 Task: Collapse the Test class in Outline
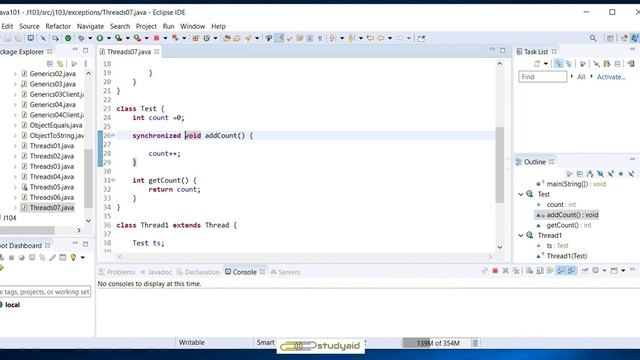[x=520, y=194]
